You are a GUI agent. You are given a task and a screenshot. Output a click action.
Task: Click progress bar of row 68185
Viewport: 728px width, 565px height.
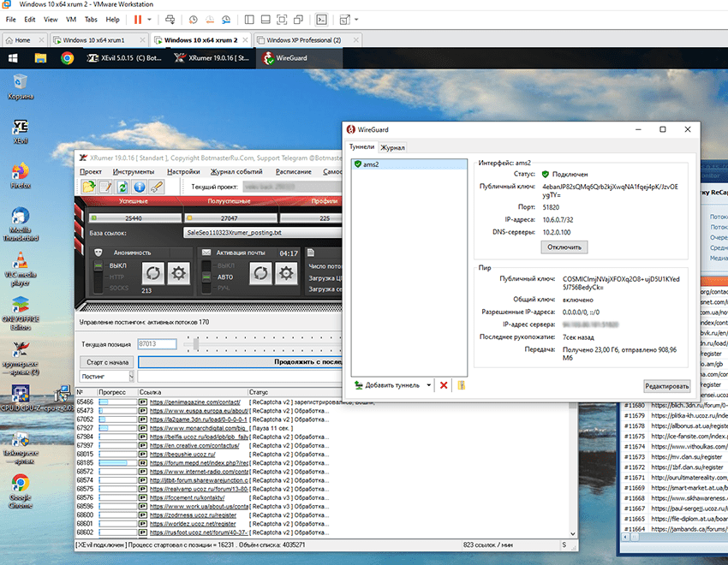[117, 463]
